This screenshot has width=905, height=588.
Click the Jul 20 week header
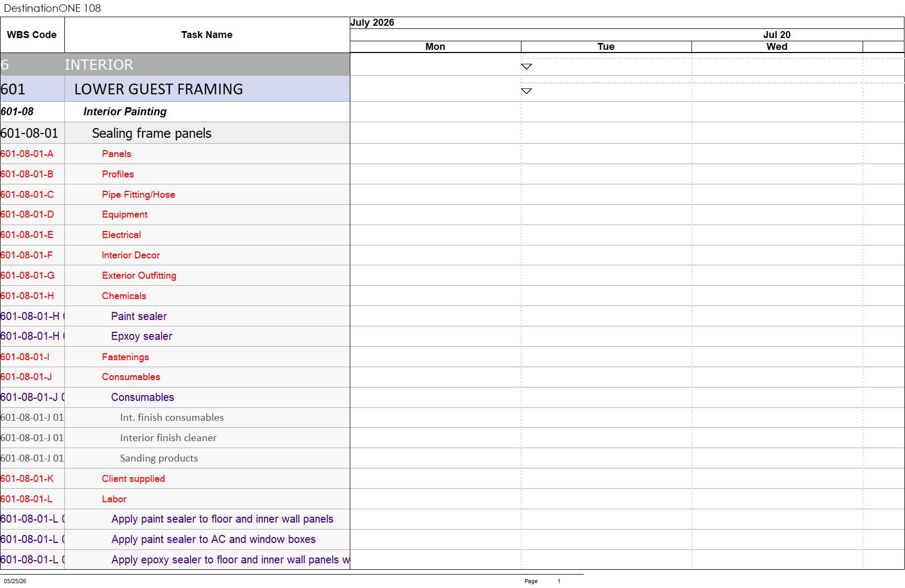pyautogui.click(x=777, y=35)
